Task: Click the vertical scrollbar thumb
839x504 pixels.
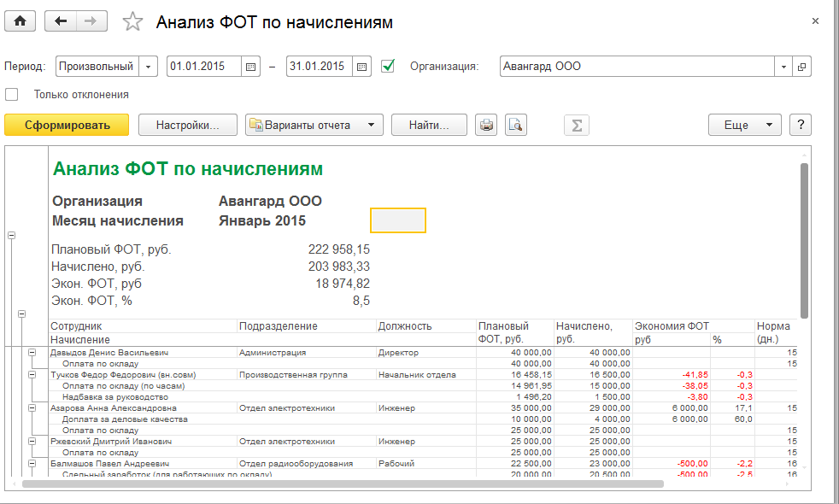Action: [x=804, y=241]
